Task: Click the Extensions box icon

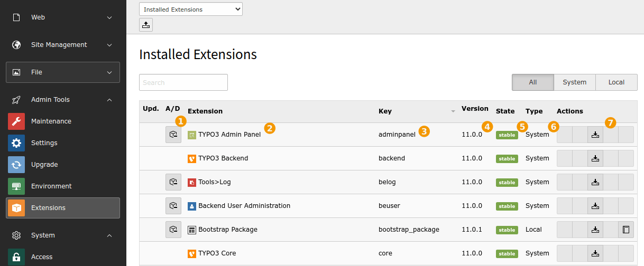Action: [x=16, y=208]
